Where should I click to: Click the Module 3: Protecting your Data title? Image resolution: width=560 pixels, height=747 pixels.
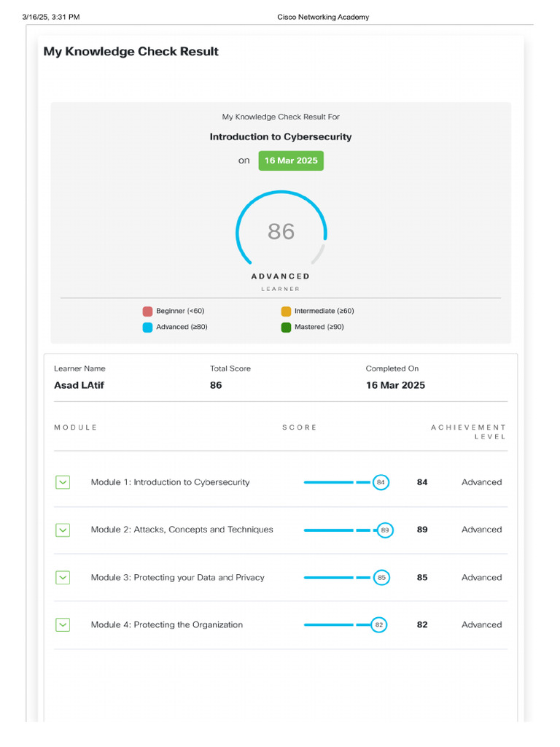pos(177,577)
